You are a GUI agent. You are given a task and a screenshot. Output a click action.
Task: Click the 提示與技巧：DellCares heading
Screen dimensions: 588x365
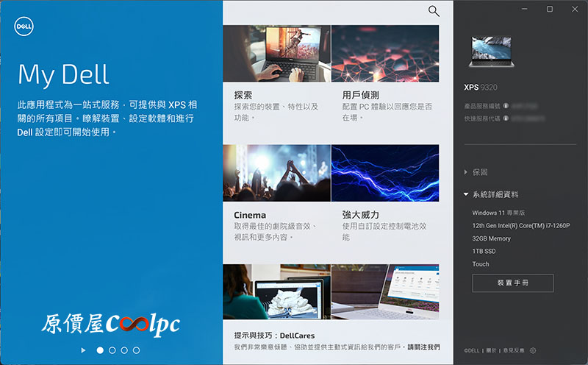pyautogui.click(x=274, y=336)
